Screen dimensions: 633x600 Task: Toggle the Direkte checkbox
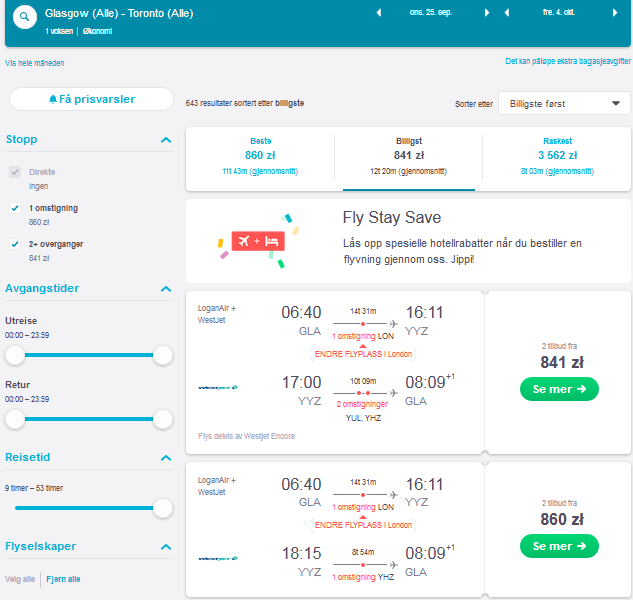[15, 172]
